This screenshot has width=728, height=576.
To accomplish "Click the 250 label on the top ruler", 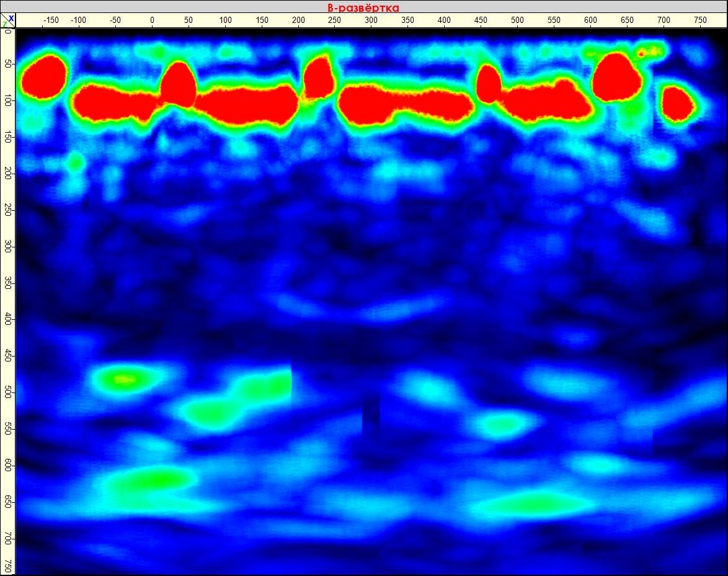I will 334,19.
